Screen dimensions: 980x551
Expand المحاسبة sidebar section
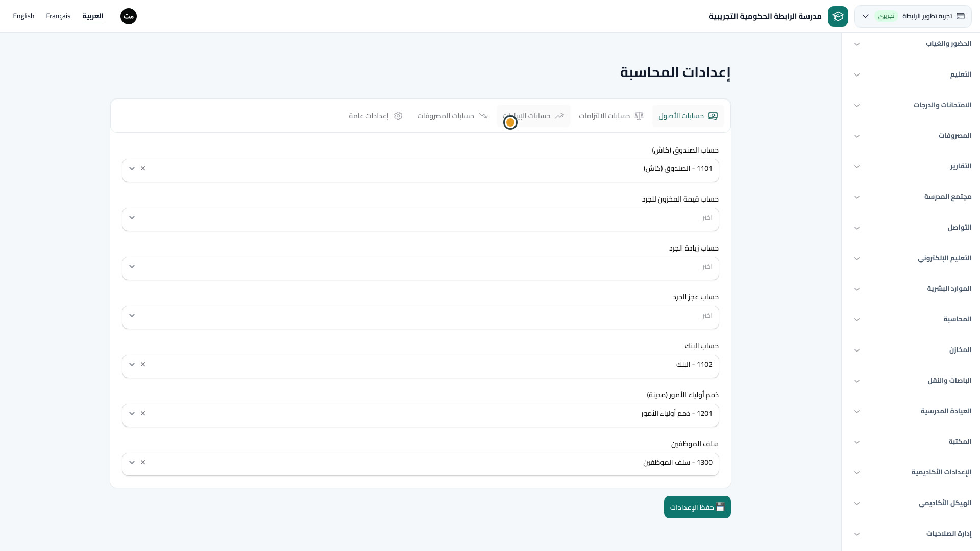point(913,319)
